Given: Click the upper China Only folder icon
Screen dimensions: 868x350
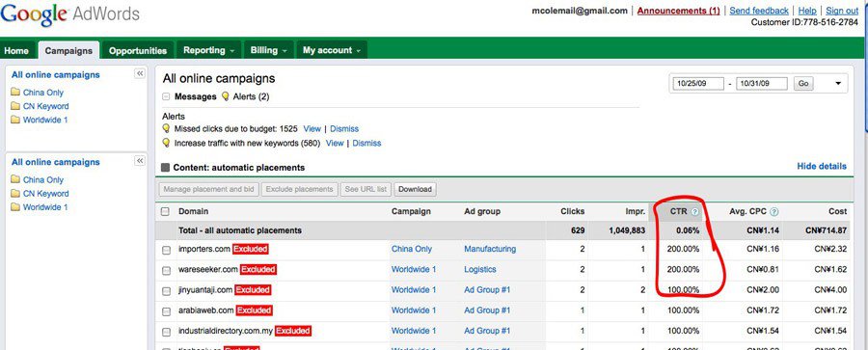Looking at the screenshot, I should click(15, 92).
